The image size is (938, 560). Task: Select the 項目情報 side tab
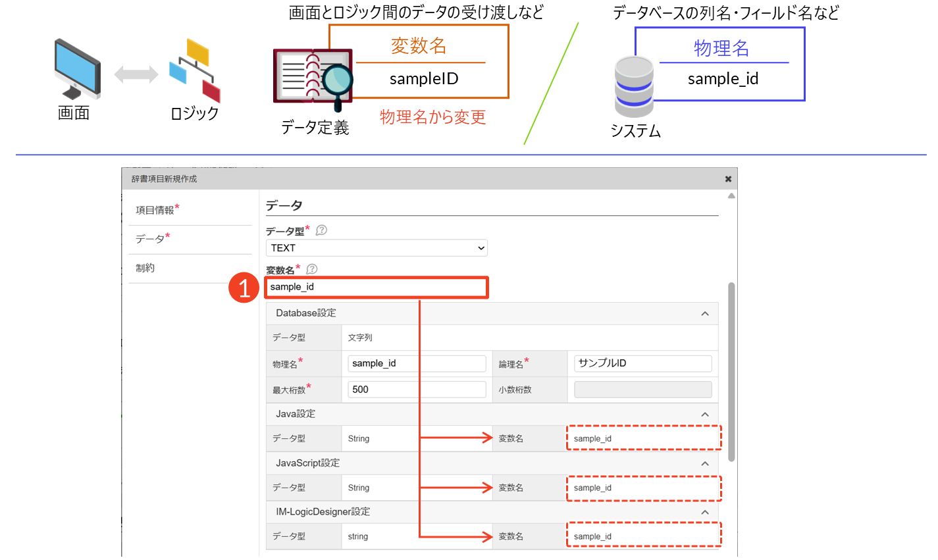pos(155,211)
